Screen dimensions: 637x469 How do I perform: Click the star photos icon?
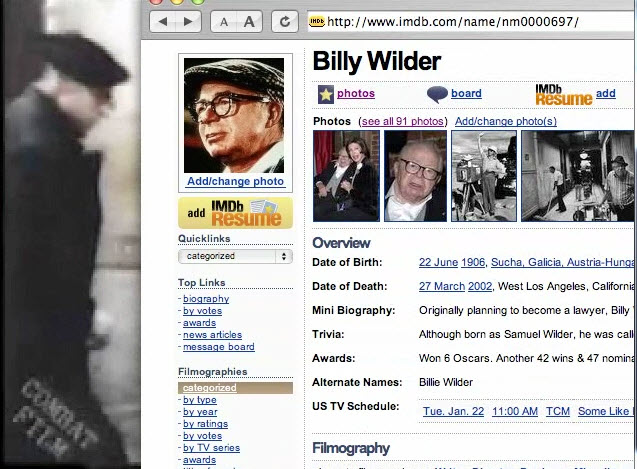[326, 94]
